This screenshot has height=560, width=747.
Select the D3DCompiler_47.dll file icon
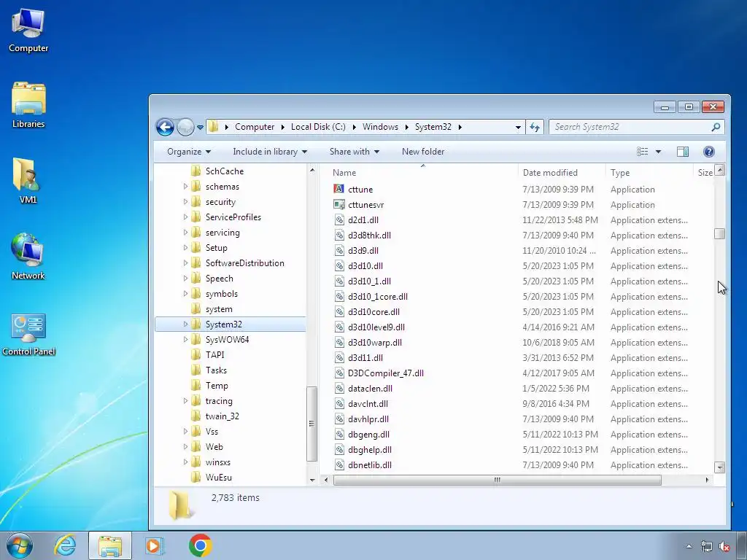[338, 373]
